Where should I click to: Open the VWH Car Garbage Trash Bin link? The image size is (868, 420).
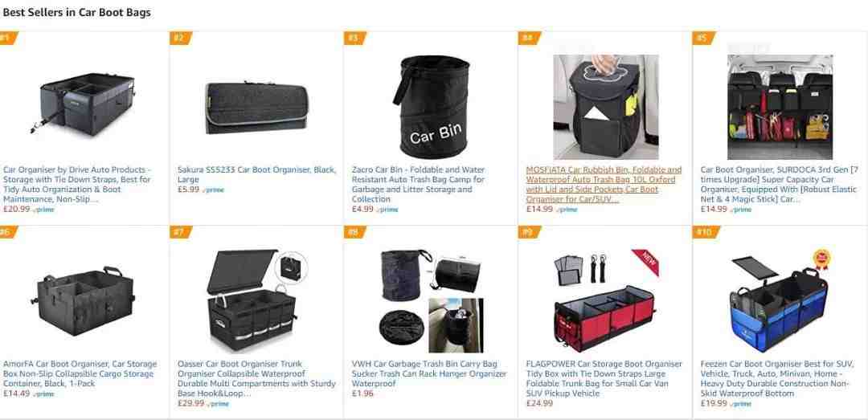coord(429,373)
